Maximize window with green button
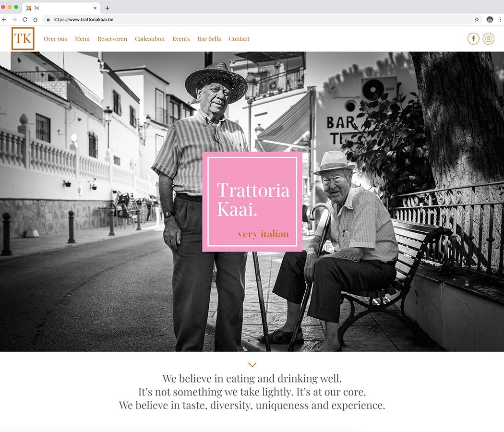The height and width of the screenshot is (432, 504). click(x=16, y=7)
